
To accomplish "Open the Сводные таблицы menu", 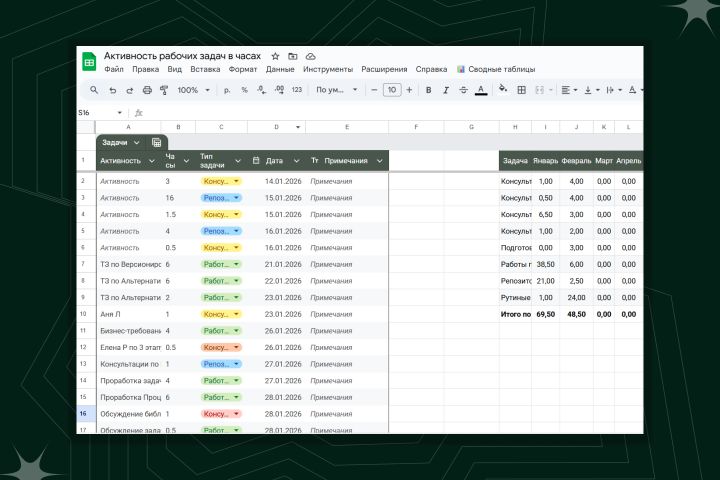I will click(496, 69).
